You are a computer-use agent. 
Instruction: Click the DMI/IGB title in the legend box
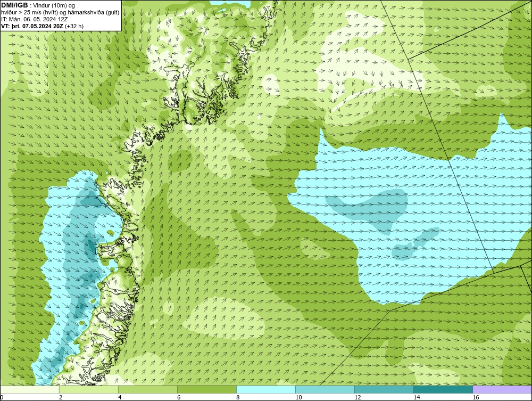click(14, 5)
